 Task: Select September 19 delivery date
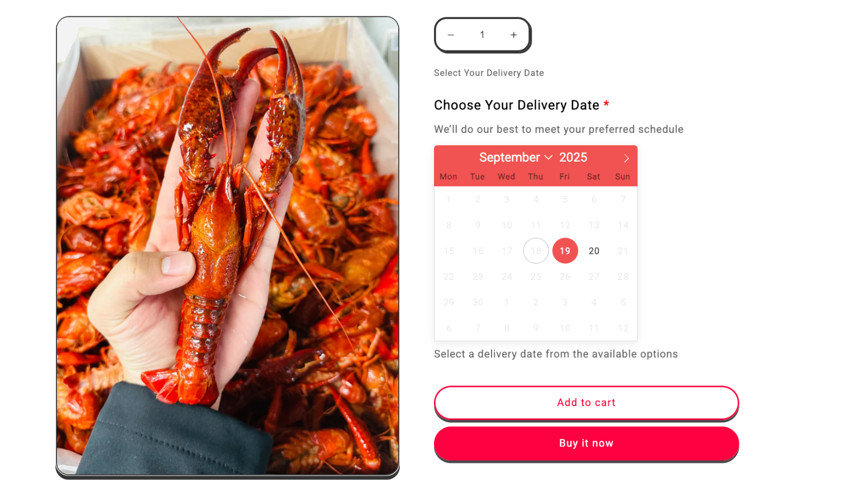click(565, 251)
